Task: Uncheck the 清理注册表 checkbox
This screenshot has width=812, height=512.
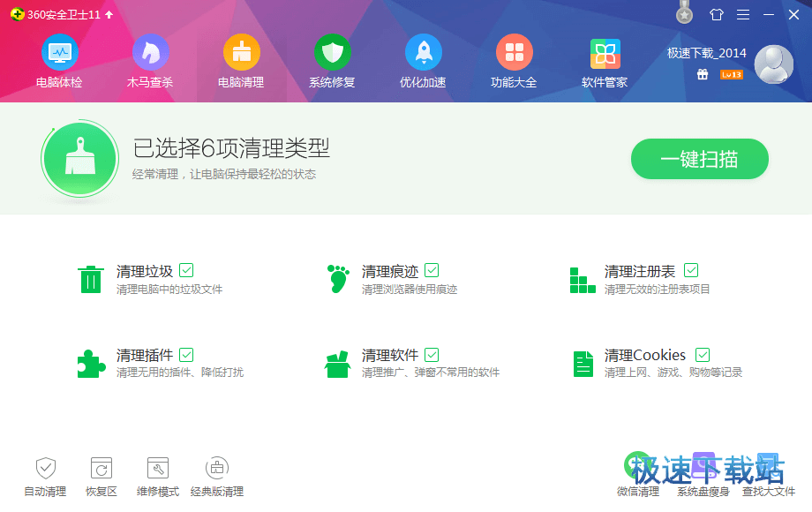Action: 691,270
